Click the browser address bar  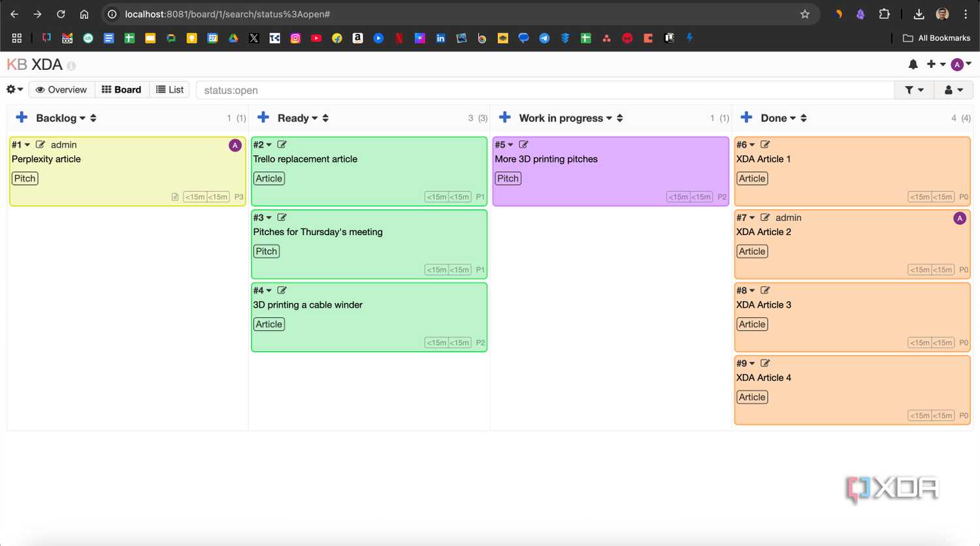click(x=457, y=14)
